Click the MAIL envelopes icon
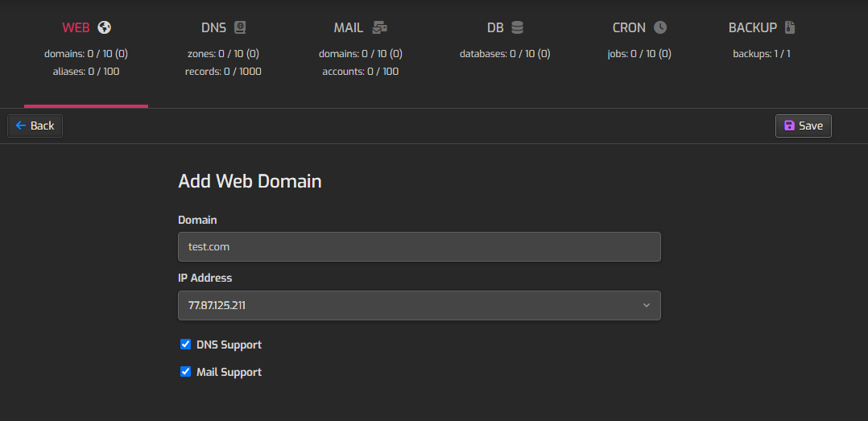The height and width of the screenshot is (421, 868). point(380,27)
